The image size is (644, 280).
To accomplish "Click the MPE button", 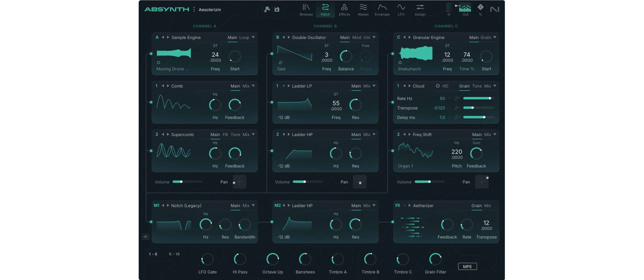I will tap(467, 266).
